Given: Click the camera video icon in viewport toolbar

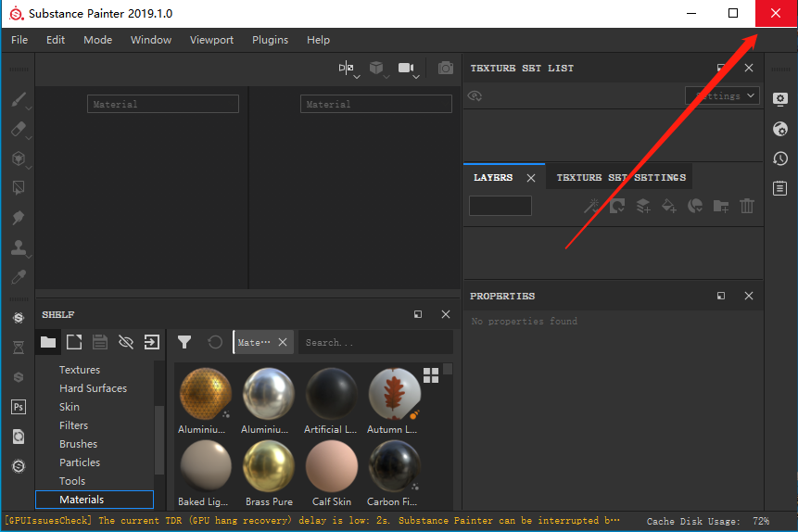Looking at the screenshot, I should [x=406, y=68].
